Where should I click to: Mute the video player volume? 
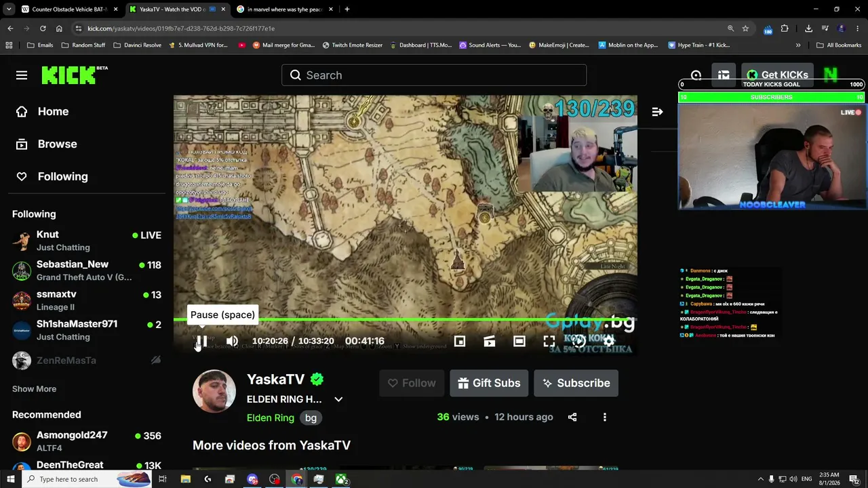coord(232,341)
